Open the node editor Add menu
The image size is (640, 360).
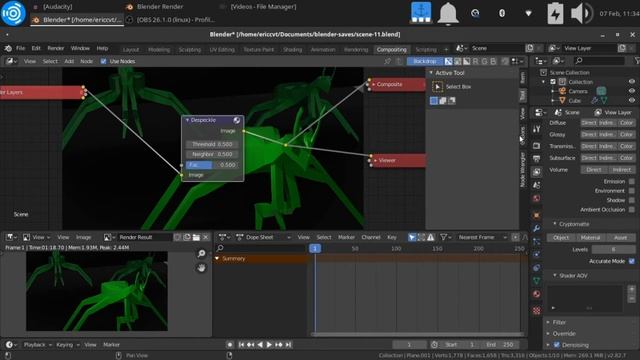point(69,61)
